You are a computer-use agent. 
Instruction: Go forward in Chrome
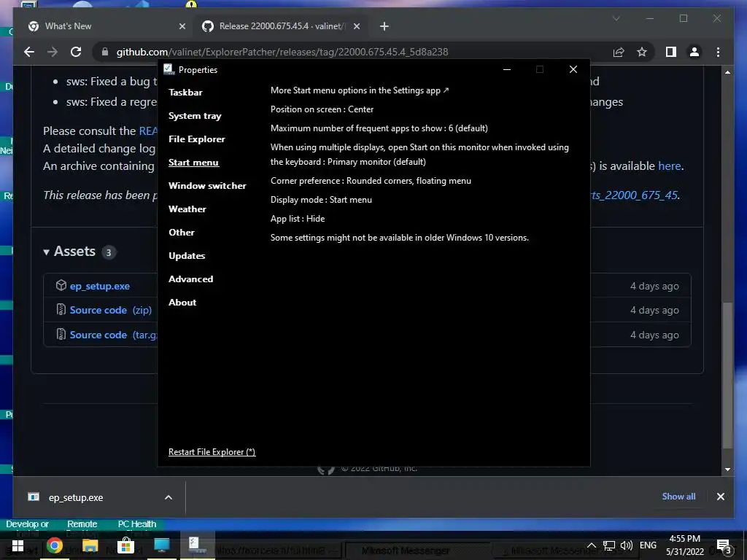(x=53, y=52)
